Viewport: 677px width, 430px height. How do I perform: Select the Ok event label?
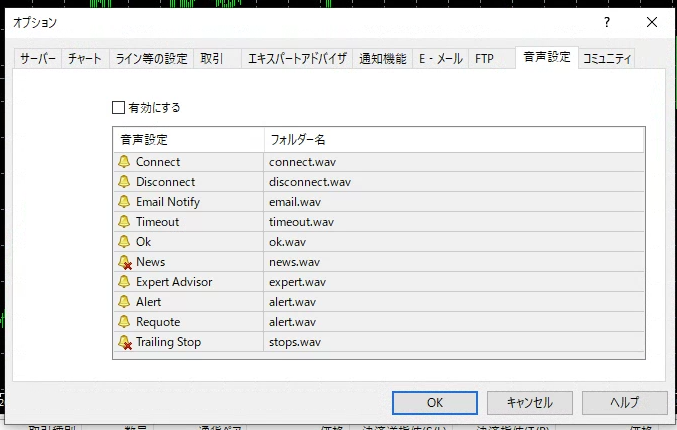click(x=143, y=241)
